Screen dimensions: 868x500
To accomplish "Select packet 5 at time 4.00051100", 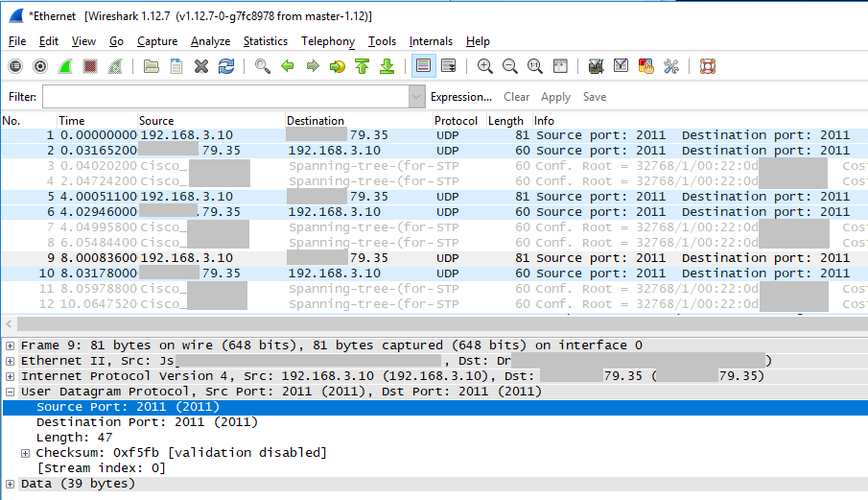I will coord(434,197).
